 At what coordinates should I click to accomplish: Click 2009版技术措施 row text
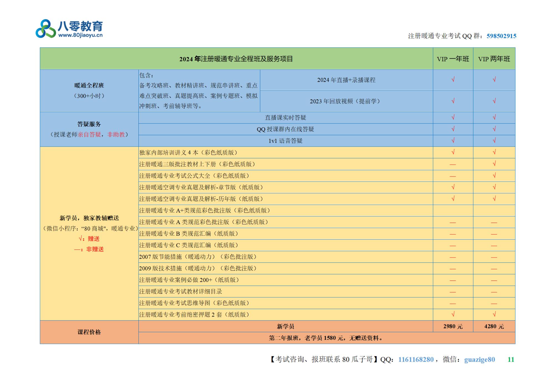[198, 268]
